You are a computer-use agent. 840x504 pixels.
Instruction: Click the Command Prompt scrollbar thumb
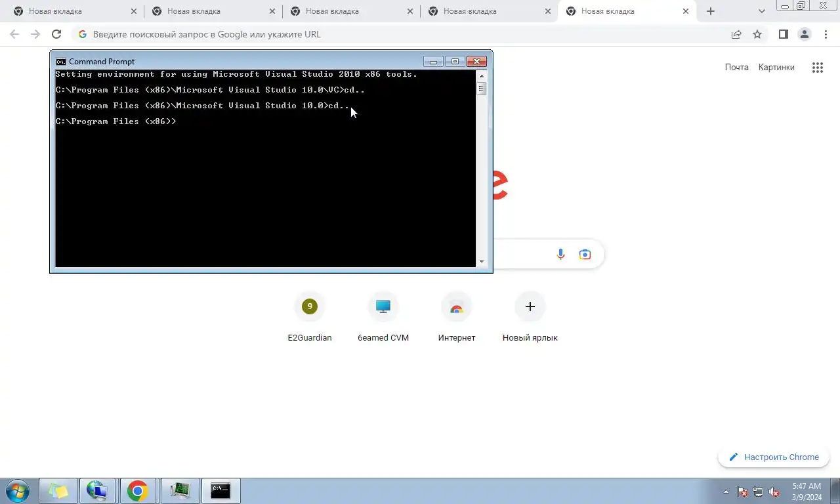pyautogui.click(x=482, y=89)
